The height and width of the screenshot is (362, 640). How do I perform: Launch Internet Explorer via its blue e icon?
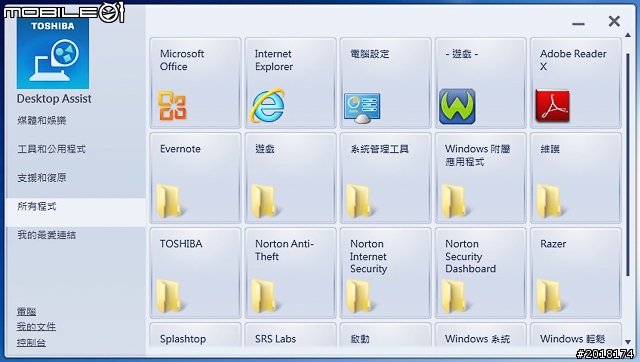(x=267, y=105)
